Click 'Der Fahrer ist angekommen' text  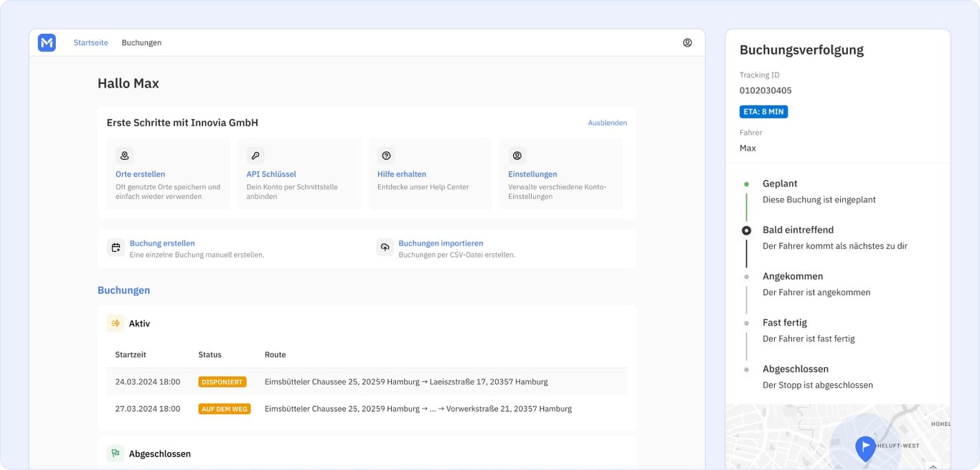click(x=816, y=293)
